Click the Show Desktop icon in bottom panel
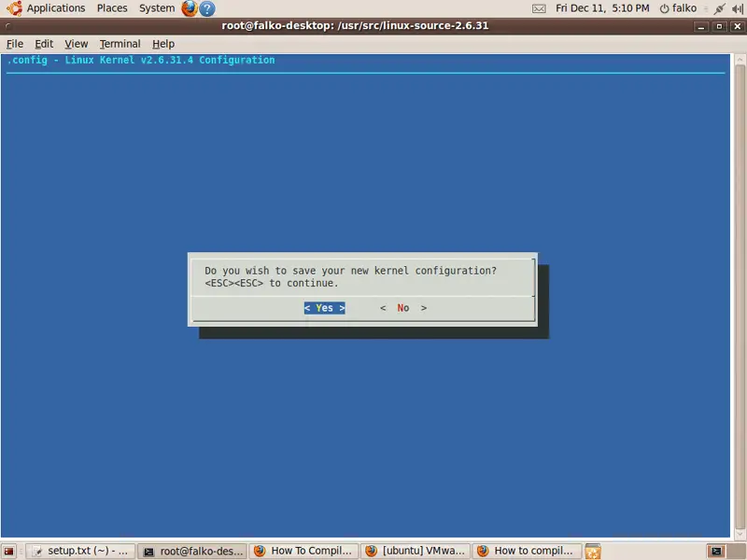This screenshot has height=560, width=747. click(8, 552)
